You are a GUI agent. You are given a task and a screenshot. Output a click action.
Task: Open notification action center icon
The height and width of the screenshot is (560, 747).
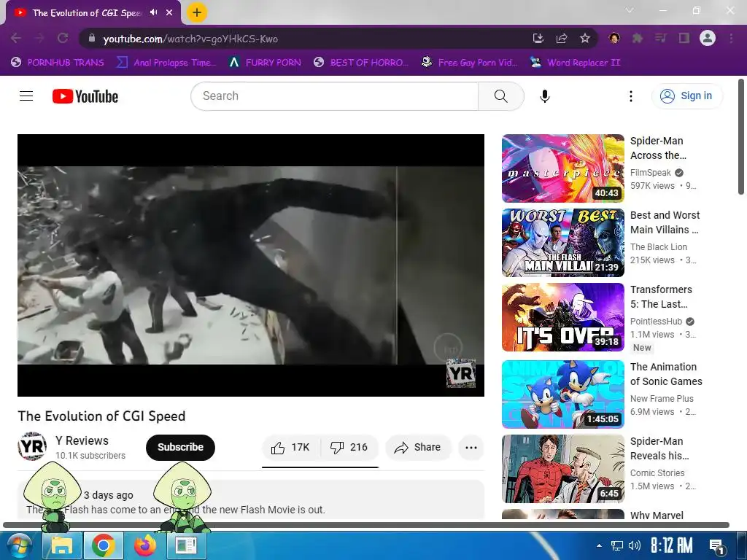click(716, 546)
